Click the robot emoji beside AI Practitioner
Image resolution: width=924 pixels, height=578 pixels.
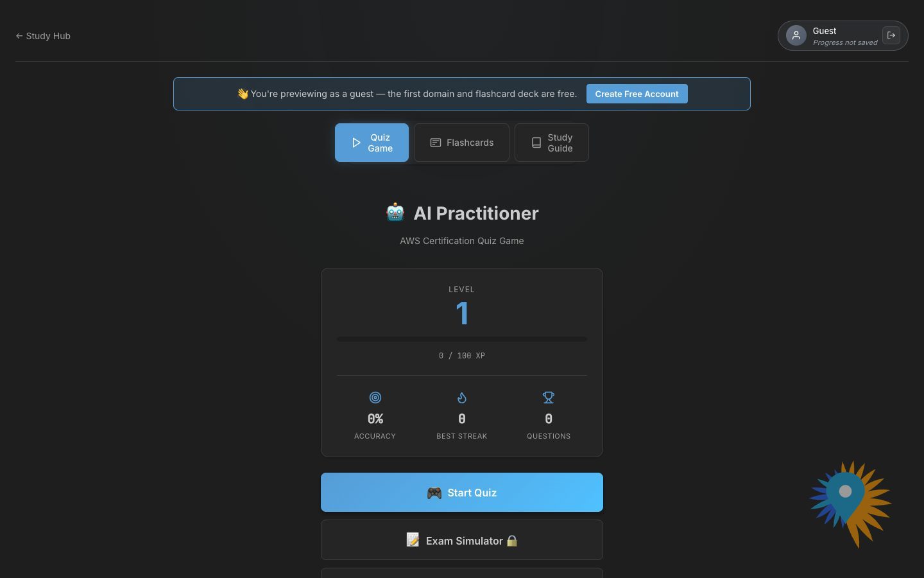point(395,213)
